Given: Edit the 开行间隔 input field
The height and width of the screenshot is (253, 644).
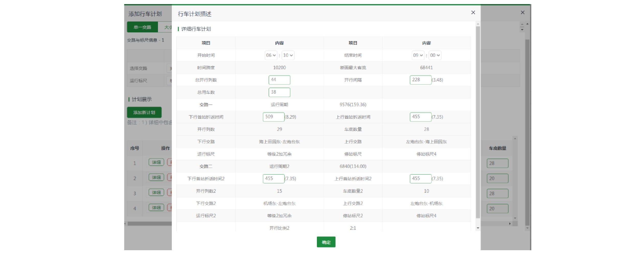Looking at the screenshot, I should point(420,80).
